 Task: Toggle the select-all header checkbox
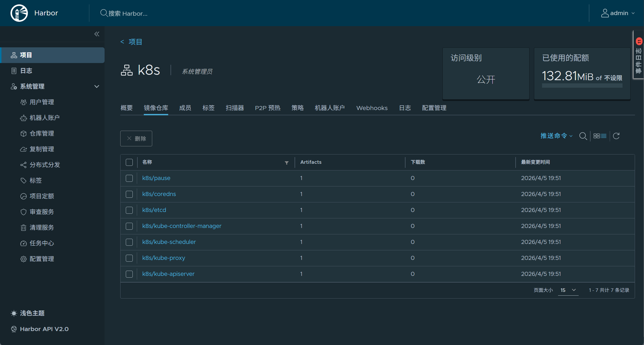pos(129,162)
